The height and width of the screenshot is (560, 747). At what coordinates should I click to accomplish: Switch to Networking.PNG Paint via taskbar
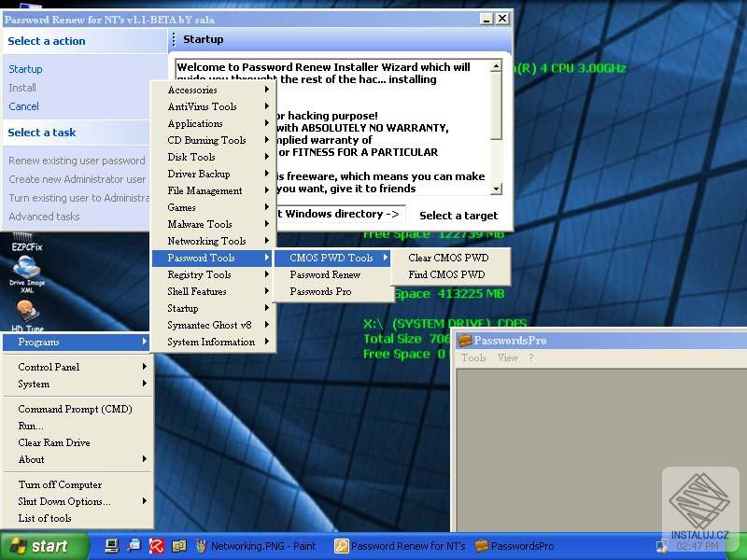pyautogui.click(x=261, y=546)
